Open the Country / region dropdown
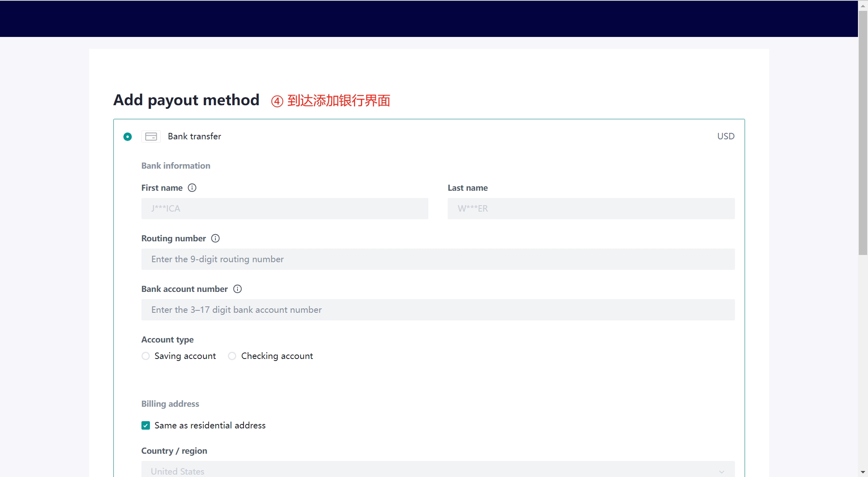Viewport: 868px width, 477px height. pyautogui.click(x=438, y=469)
